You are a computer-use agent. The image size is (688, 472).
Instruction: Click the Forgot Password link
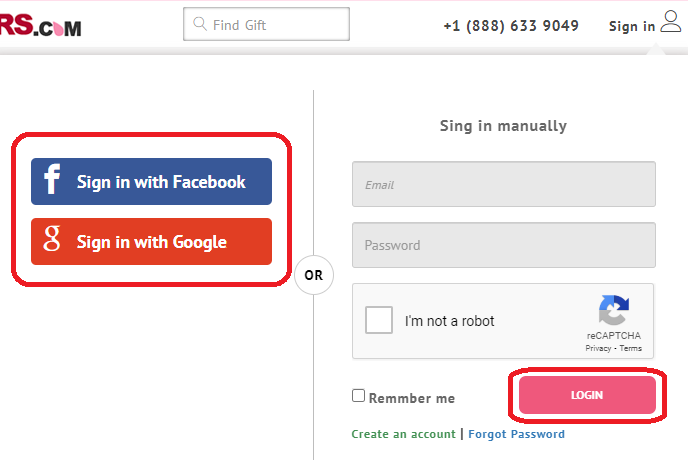point(516,434)
